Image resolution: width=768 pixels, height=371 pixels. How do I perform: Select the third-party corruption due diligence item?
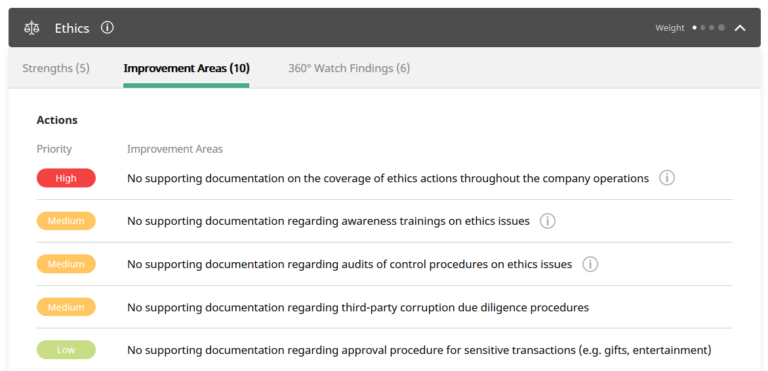click(x=358, y=308)
